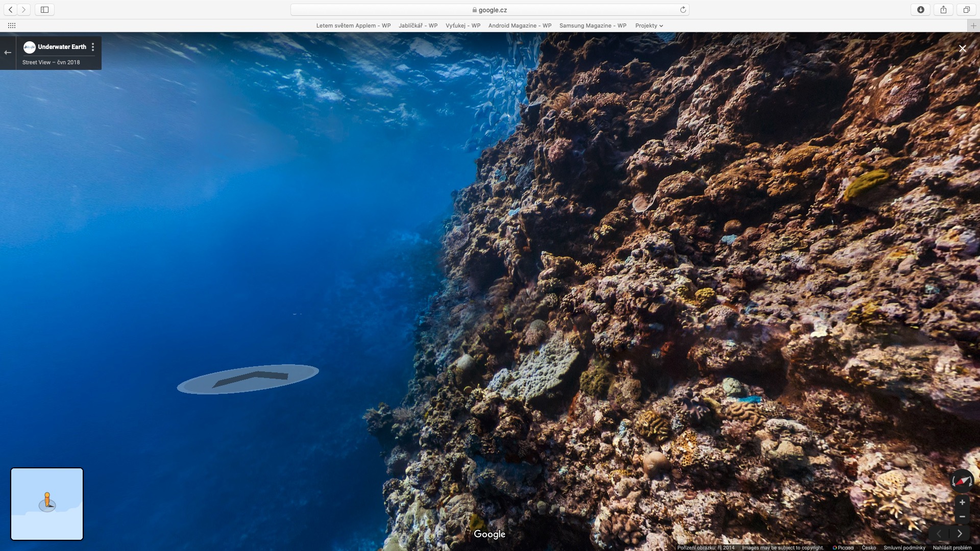The height and width of the screenshot is (551, 980).
Task: Reload the page
Action: click(683, 10)
